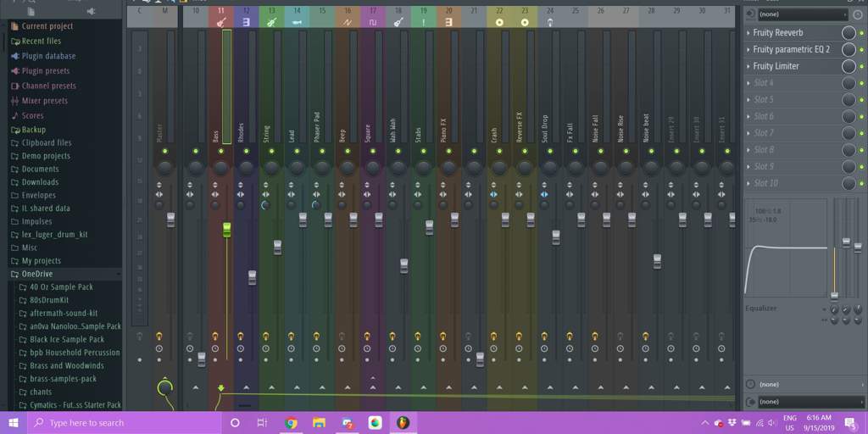The width and height of the screenshot is (868, 434).
Task: Select mixer track header 21
Action: coord(474,17)
